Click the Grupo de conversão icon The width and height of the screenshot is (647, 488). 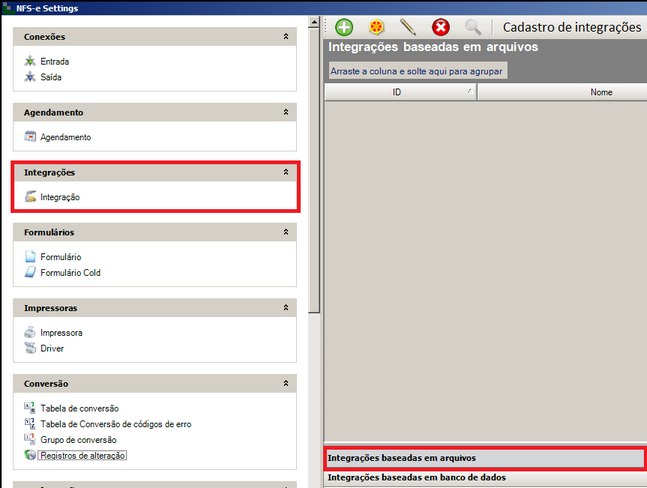(x=30, y=439)
